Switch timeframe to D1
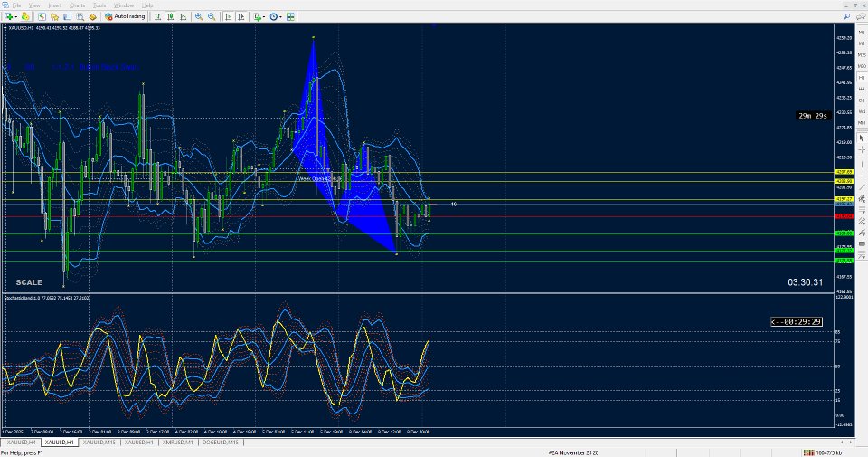 point(862,100)
